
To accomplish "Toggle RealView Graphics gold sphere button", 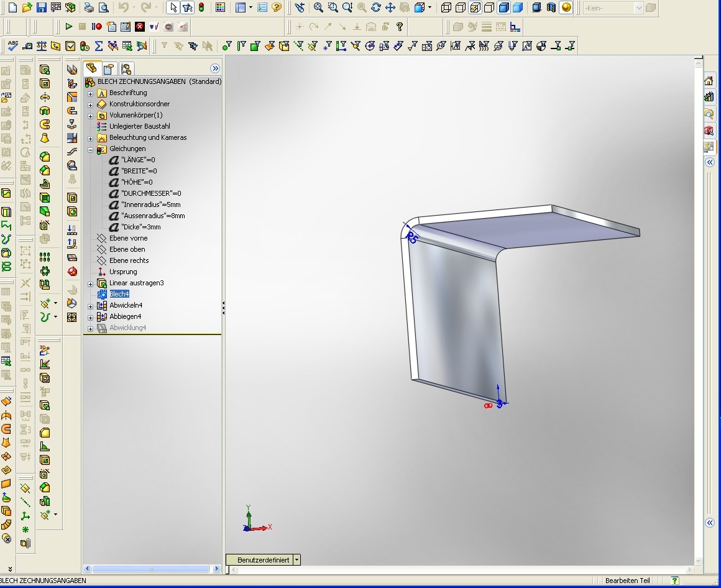I will coord(566,7).
